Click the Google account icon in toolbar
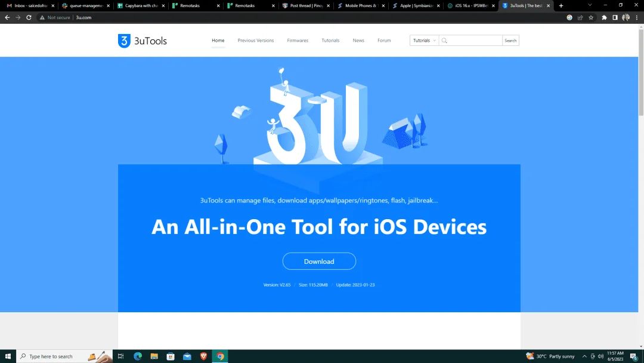The image size is (644, 363). pos(569,17)
